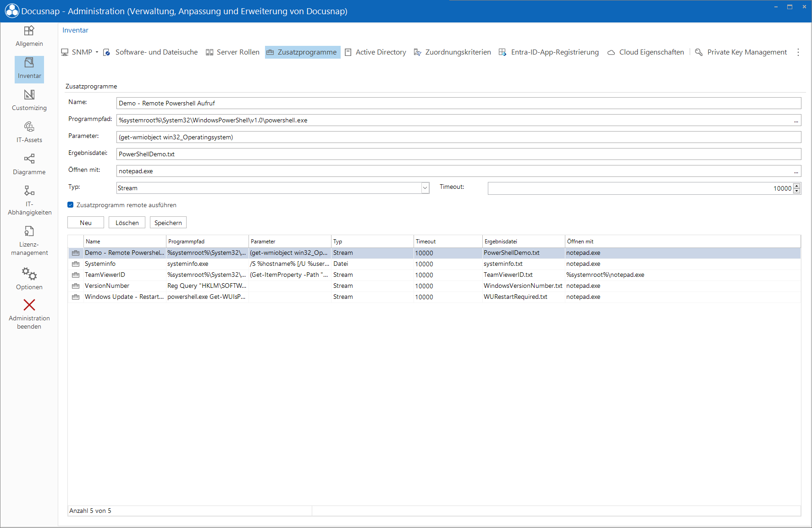Click the Speichern button
The width and height of the screenshot is (812, 528).
tap(168, 223)
